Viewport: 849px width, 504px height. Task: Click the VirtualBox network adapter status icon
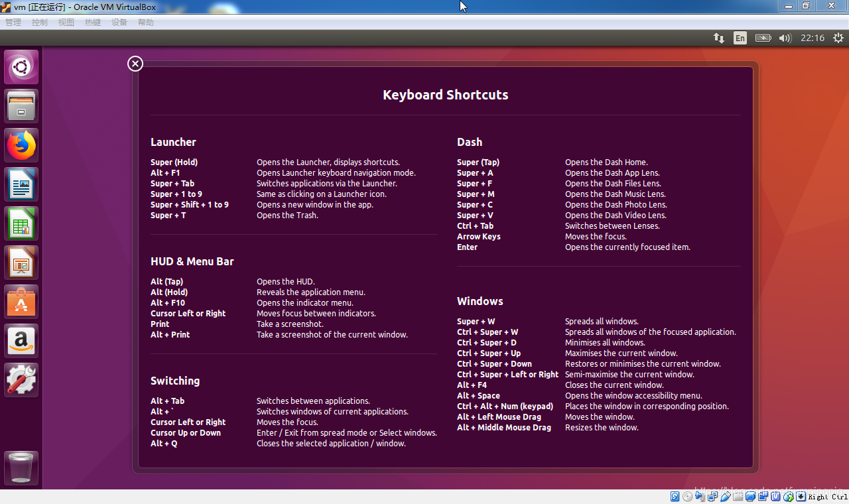(x=712, y=496)
